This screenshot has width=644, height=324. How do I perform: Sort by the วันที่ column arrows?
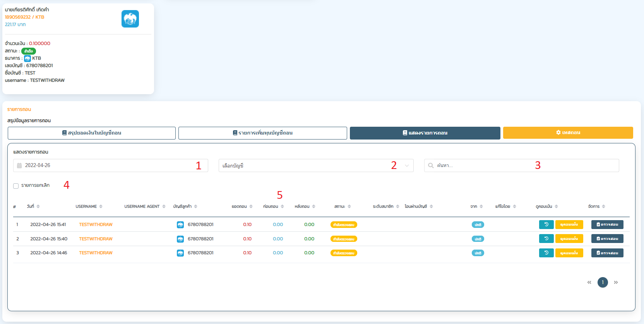[x=38, y=207]
